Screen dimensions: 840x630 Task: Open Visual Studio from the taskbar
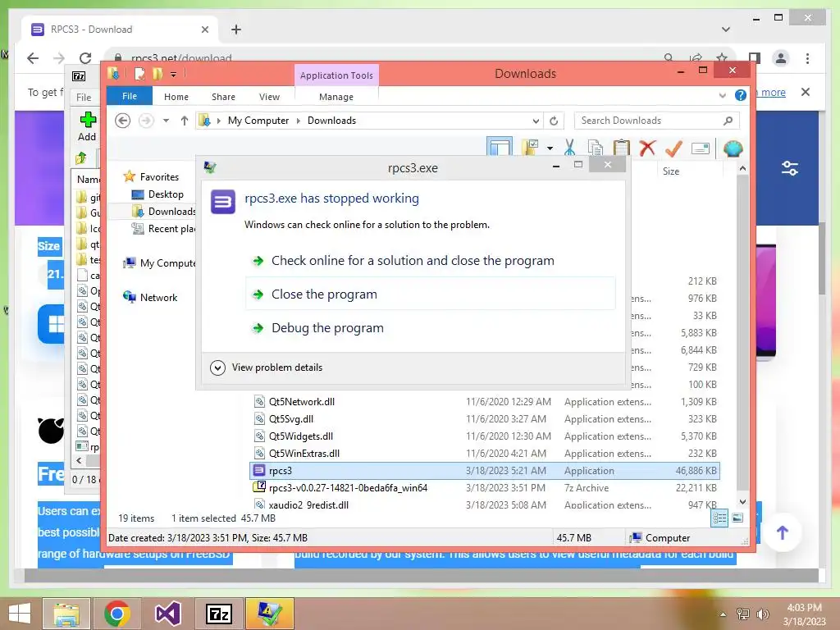point(167,614)
